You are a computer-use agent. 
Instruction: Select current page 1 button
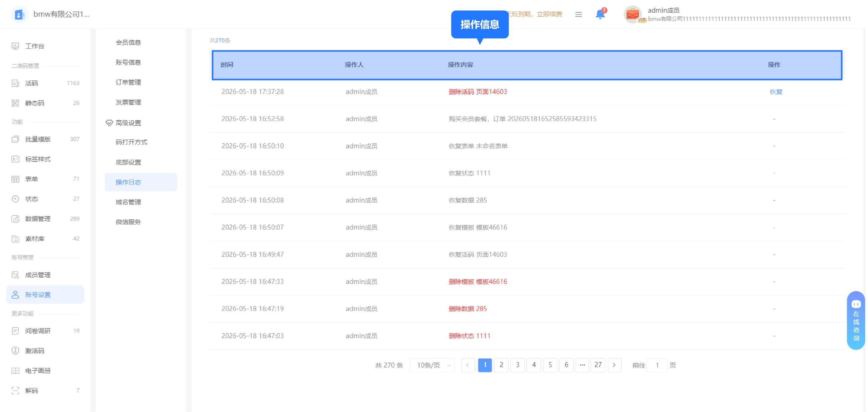point(485,365)
